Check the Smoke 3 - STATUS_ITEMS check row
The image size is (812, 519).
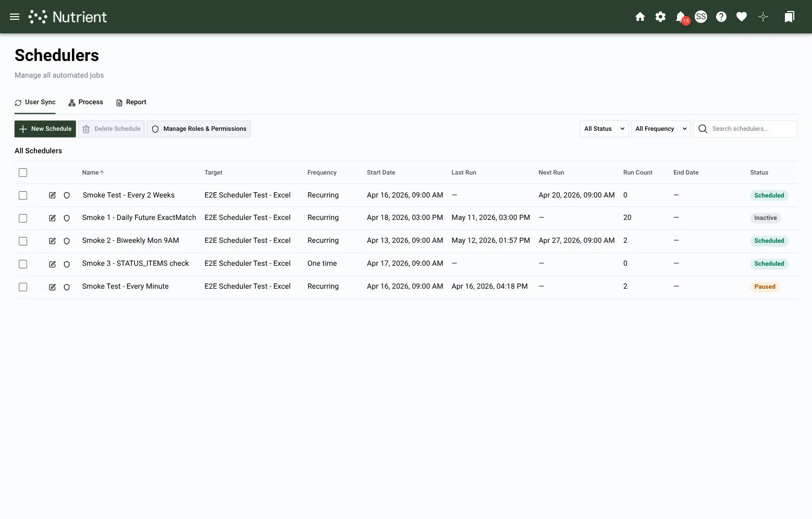(x=23, y=264)
